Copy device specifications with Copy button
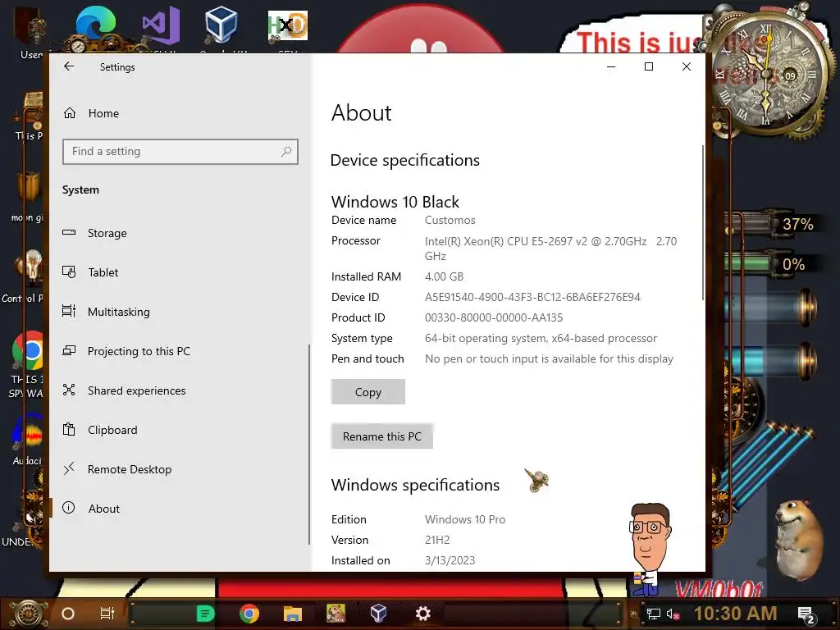Image resolution: width=840 pixels, height=630 pixels. pos(368,392)
